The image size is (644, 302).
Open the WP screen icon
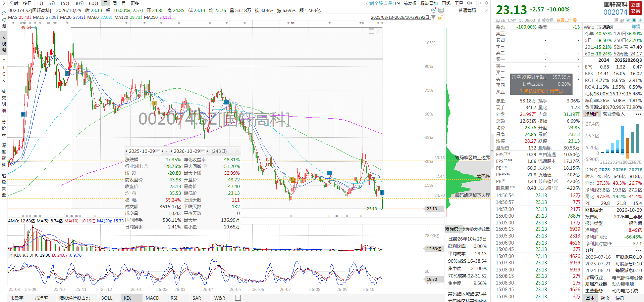pyautogui.click(x=441, y=10)
